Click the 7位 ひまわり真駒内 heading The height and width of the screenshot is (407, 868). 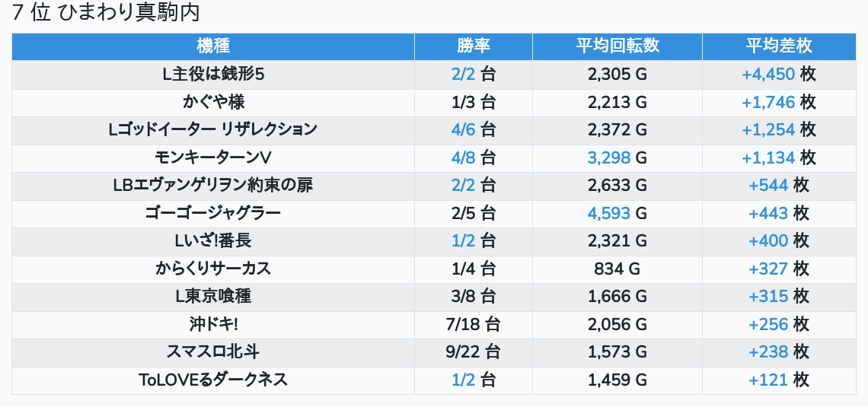pos(106,13)
